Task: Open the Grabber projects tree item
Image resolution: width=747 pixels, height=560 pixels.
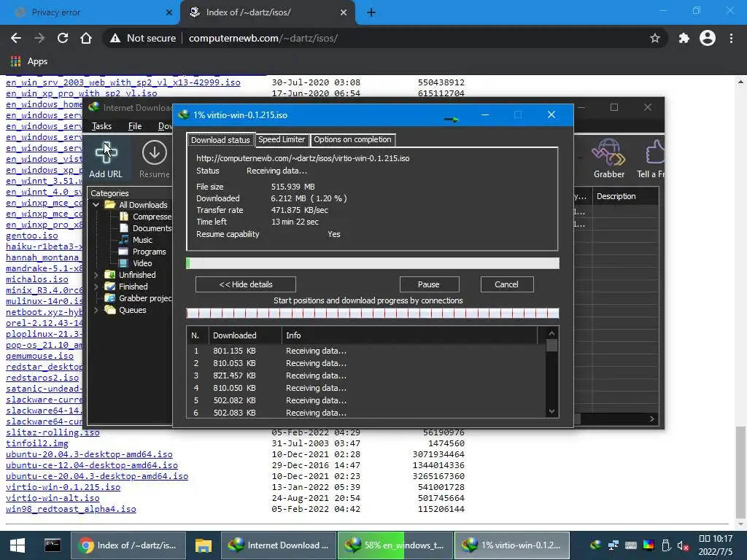Action: 138,298
